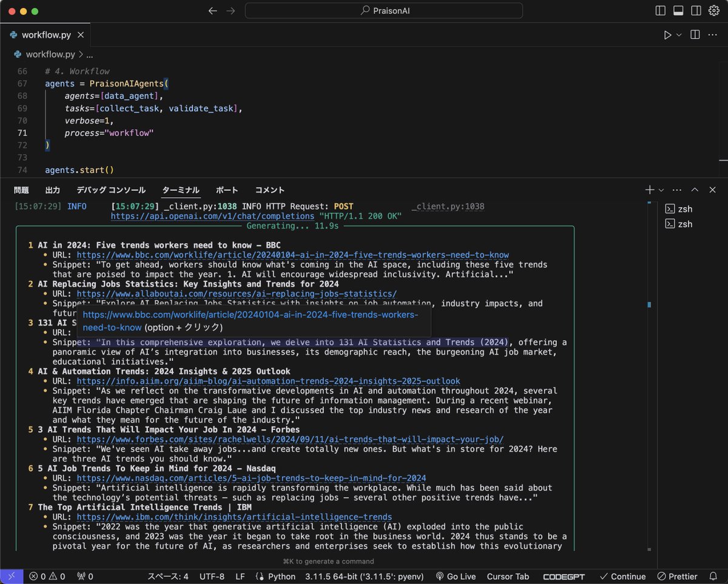728x584 pixels.
Task: Open notifications bell icon
Action: [715, 577]
